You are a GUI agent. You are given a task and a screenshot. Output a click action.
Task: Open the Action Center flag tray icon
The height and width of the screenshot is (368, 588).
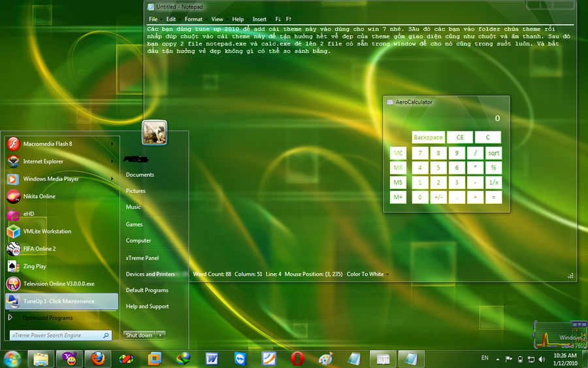509,360
